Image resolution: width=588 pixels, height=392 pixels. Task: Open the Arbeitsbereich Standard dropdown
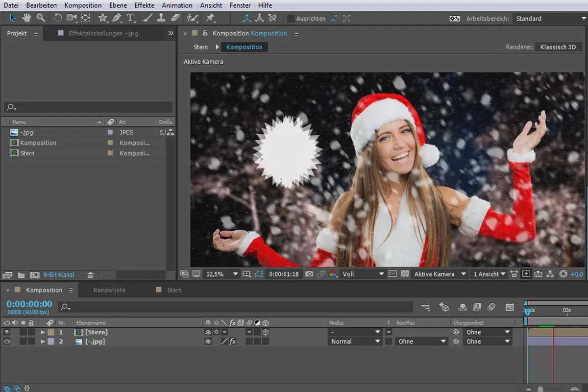[548, 19]
